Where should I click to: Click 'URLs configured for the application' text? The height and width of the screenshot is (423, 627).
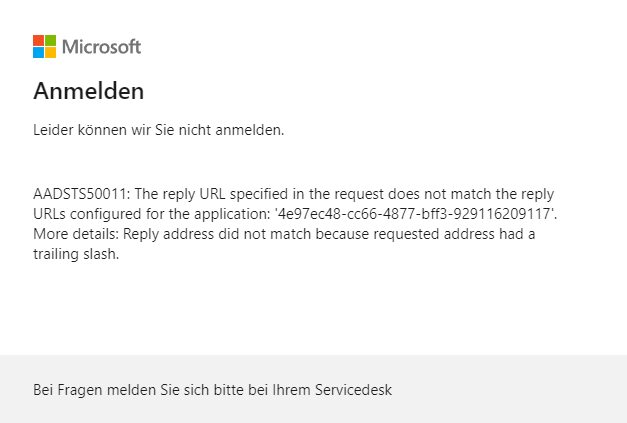[152, 214]
